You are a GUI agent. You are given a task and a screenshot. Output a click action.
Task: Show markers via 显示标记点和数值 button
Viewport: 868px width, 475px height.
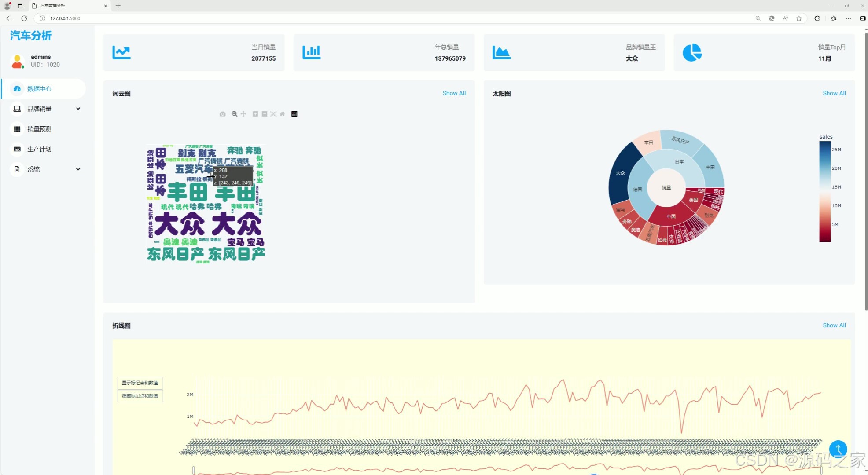coord(140,383)
